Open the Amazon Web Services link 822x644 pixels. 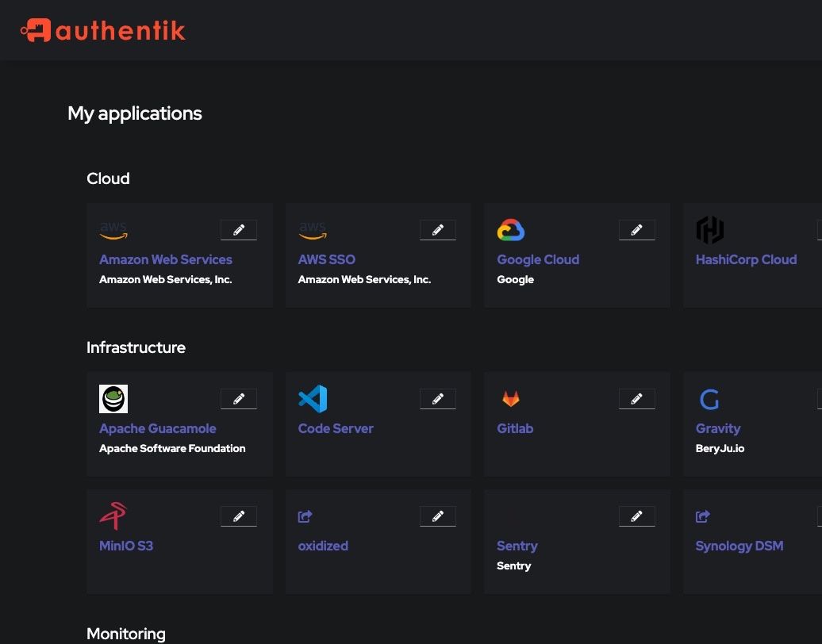pyautogui.click(x=166, y=259)
